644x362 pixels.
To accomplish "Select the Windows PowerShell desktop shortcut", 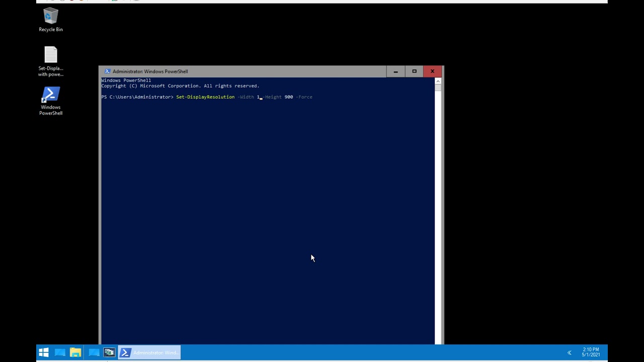I will (x=51, y=101).
